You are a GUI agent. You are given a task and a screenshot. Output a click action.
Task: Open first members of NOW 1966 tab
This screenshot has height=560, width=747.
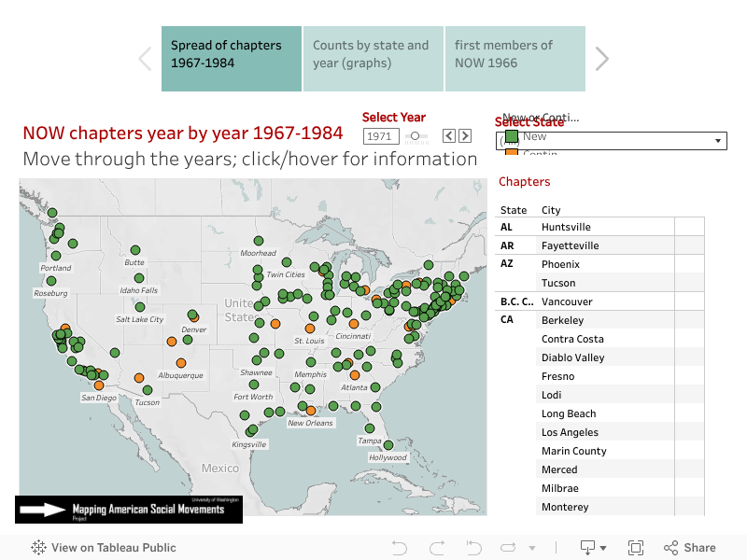(515, 59)
